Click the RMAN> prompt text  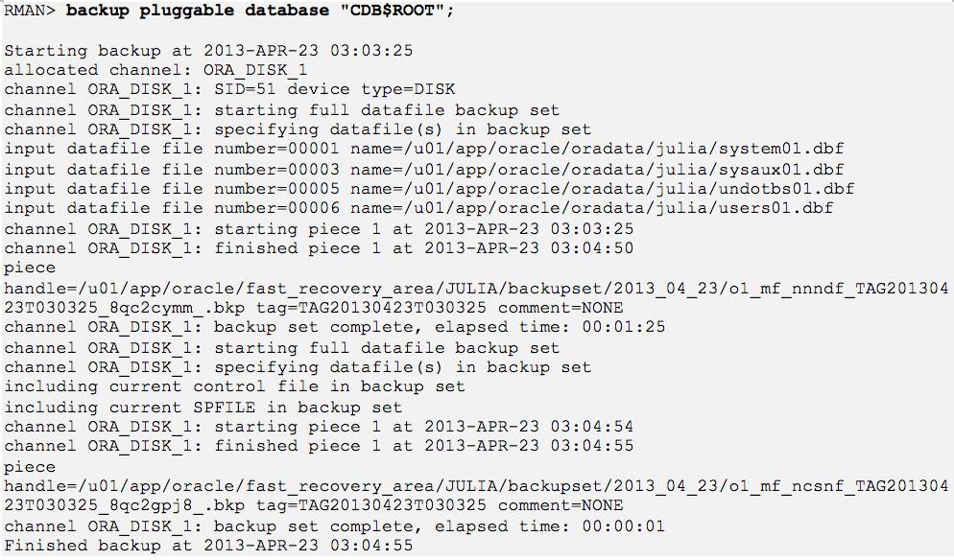(x=30, y=11)
